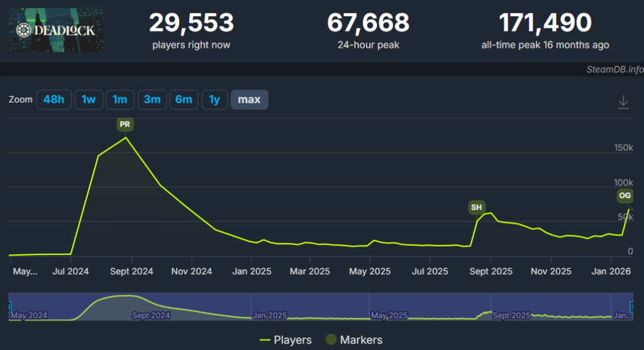The image size is (644, 350).
Task: Switch chart zoom to 6m
Action: [184, 99]
